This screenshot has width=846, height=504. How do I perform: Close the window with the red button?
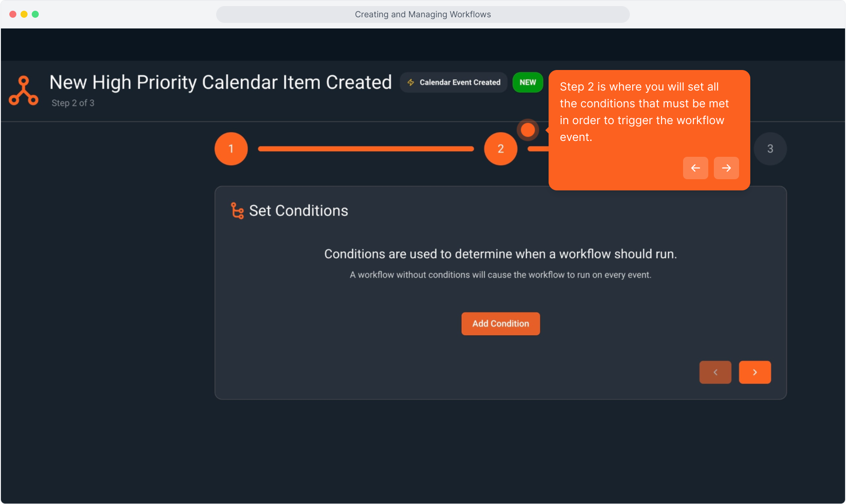(x=13, y=14)
